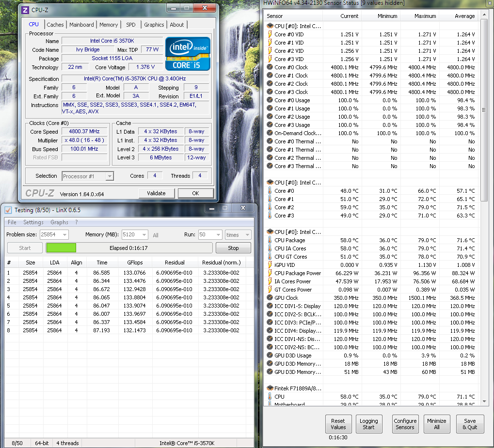Click the Core Speed value 4800.37 MHz
Viewport: 494px width, 448px height.
tap(84, 132)
